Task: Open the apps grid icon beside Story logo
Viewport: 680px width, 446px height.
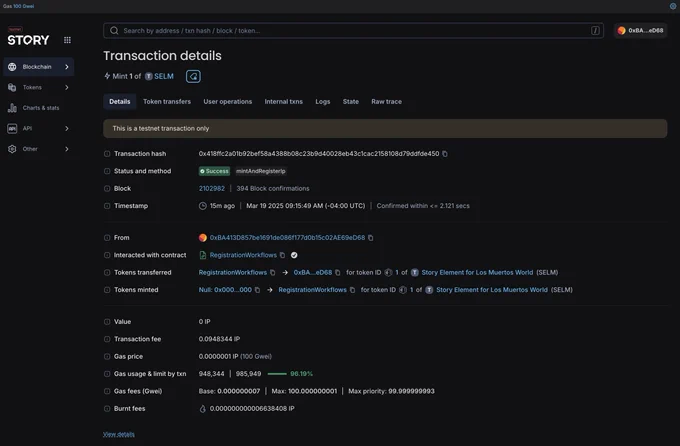Action: click(x=67, y=40)
